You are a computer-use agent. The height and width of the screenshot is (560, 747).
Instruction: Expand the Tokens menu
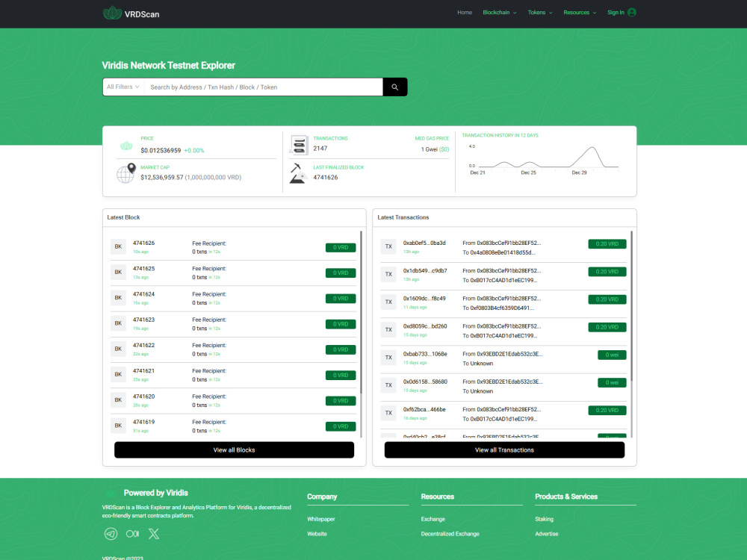[540, 13]
